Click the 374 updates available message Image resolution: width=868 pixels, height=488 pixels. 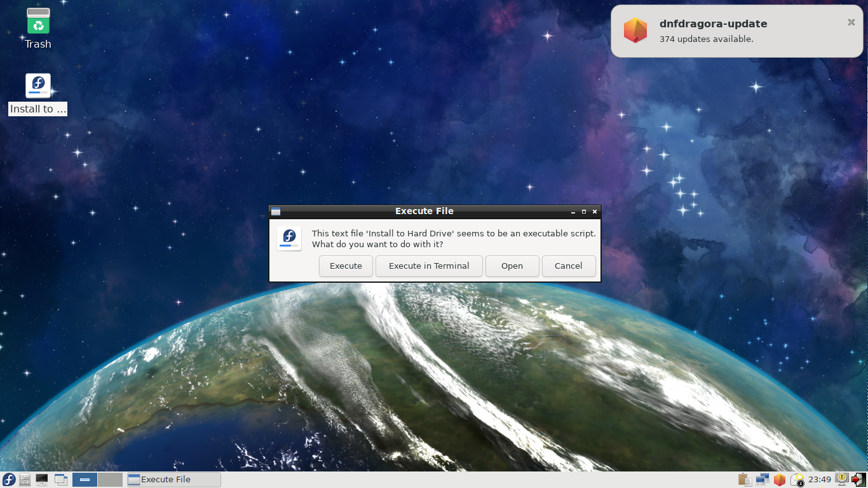707,39
